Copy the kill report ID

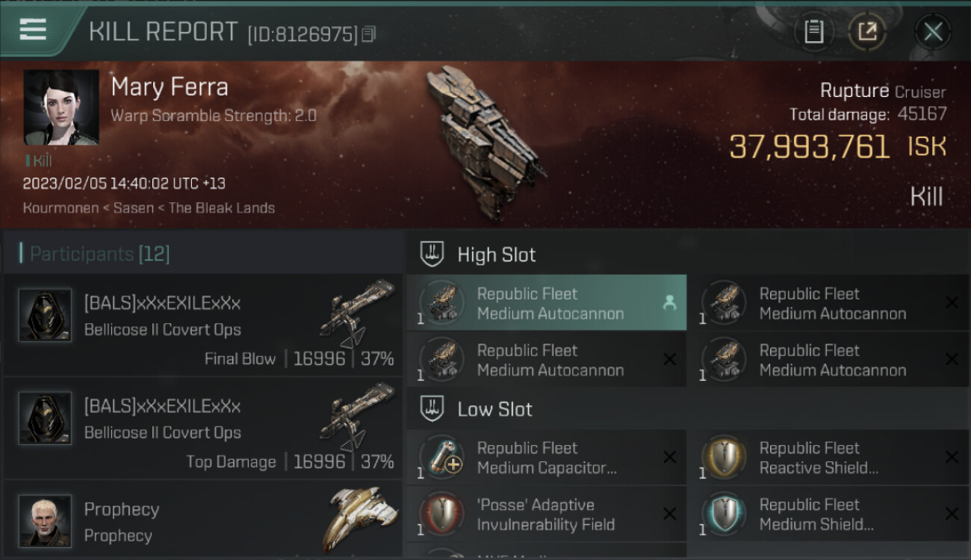click(368, 34)
